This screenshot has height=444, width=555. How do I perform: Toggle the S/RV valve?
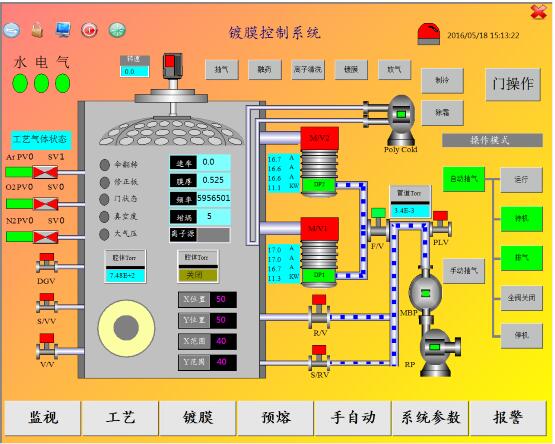click(319, 358)
